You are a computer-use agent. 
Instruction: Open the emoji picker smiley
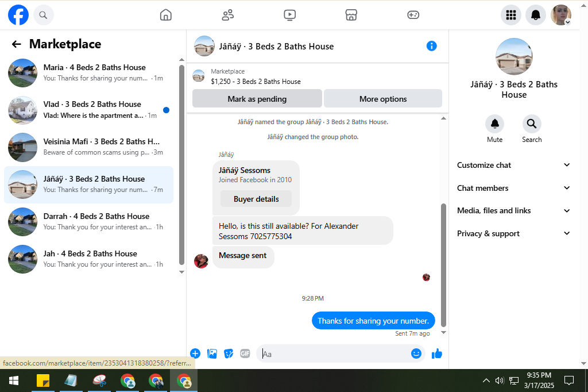click(416, 353)
